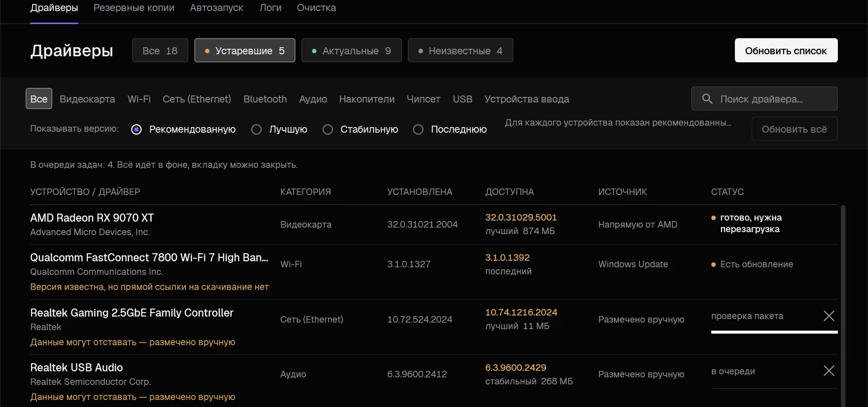Select the Все category filter

[x=39, y=99]
